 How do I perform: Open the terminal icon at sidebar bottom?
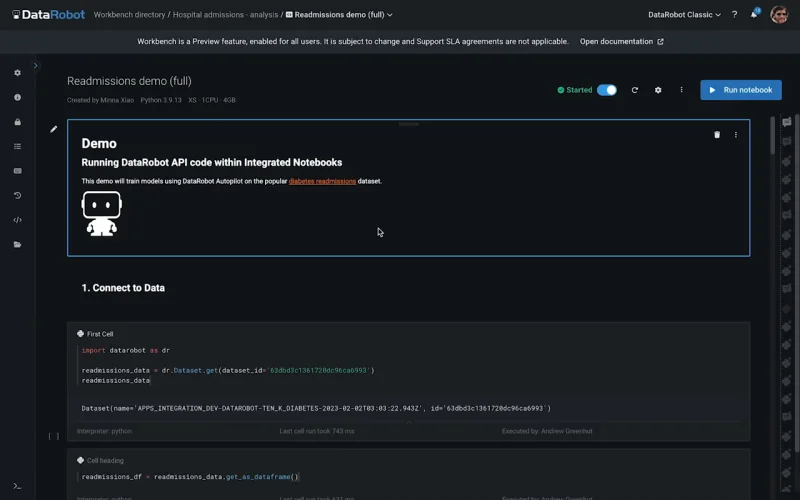click(x=17, y=486)
